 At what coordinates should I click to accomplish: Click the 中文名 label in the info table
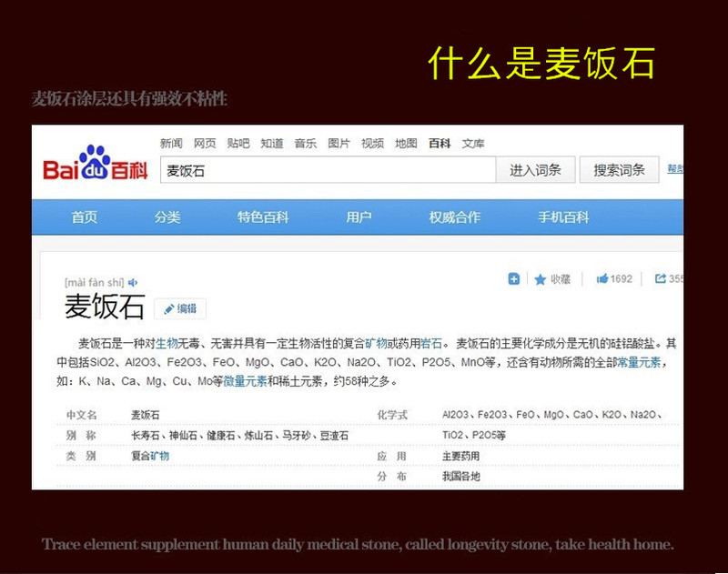pos(82,415)
